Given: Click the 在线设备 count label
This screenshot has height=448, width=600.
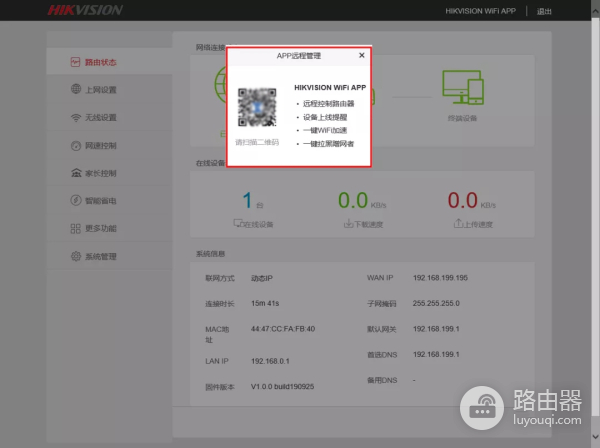Looking at the screenshot, I should click(x=257, y=223).
